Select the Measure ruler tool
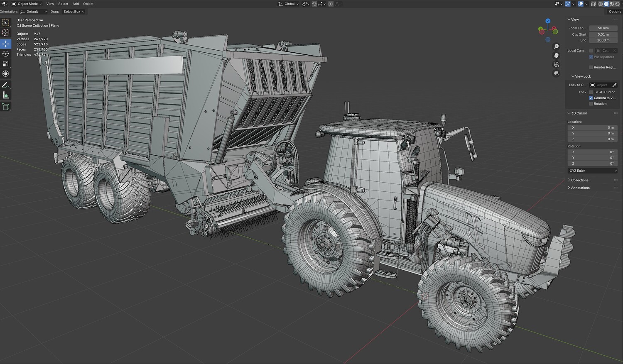Viewport: 623px width, 364px height. coord(6,95)
